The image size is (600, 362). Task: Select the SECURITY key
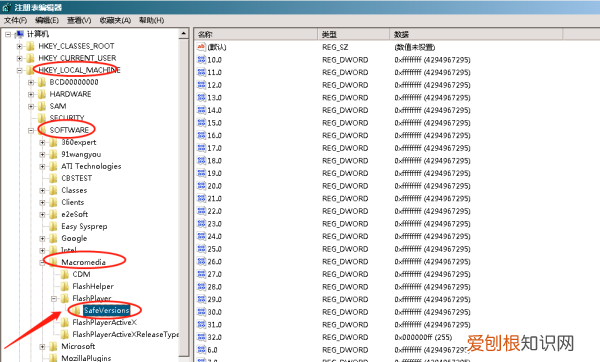pyautogui.click(x=67, y=118)
